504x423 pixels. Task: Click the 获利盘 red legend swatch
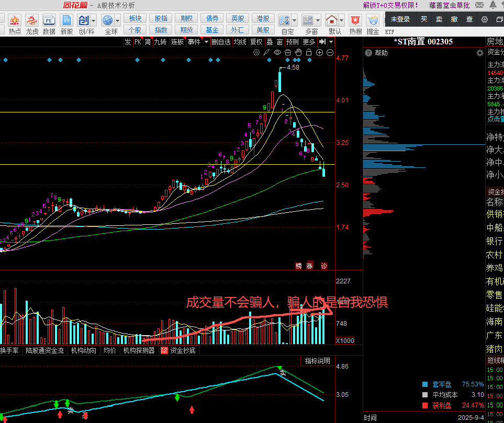tap(425, 406)
